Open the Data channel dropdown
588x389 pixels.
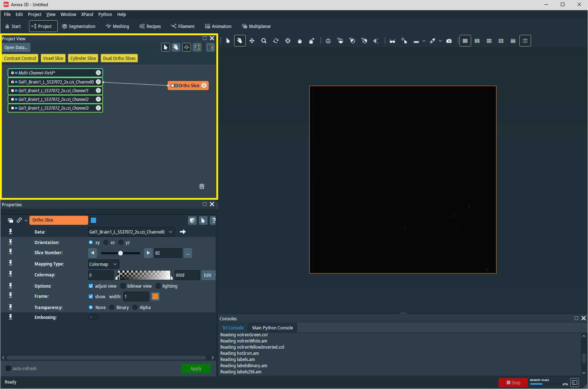pyautogui.click(x=131, y=232)
